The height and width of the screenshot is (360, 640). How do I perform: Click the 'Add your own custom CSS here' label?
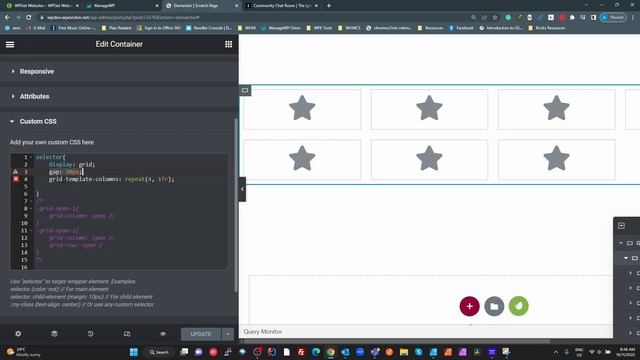click(x=52, y=142)
